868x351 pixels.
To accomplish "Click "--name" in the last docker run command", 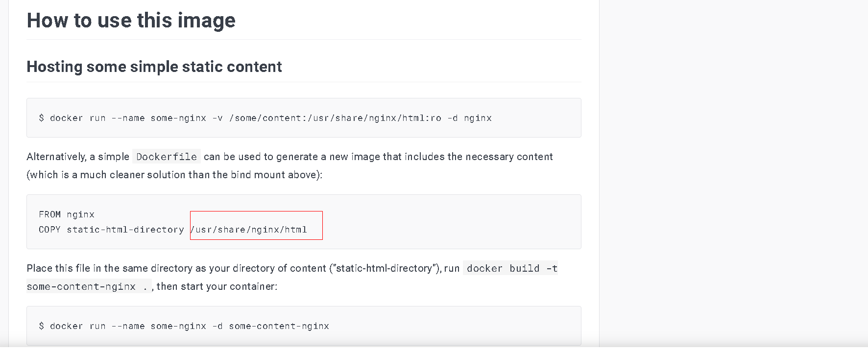I will [x=128, y=326].
